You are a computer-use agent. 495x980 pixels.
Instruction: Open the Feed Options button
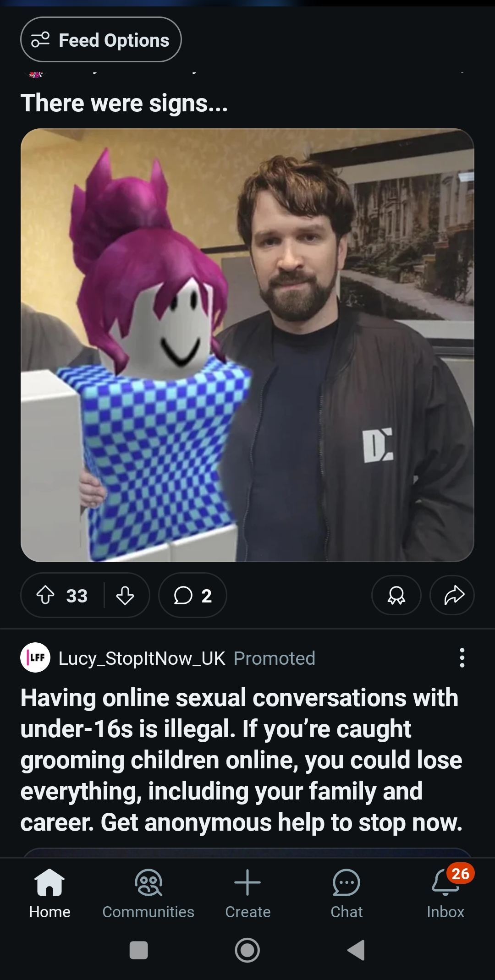101,40
